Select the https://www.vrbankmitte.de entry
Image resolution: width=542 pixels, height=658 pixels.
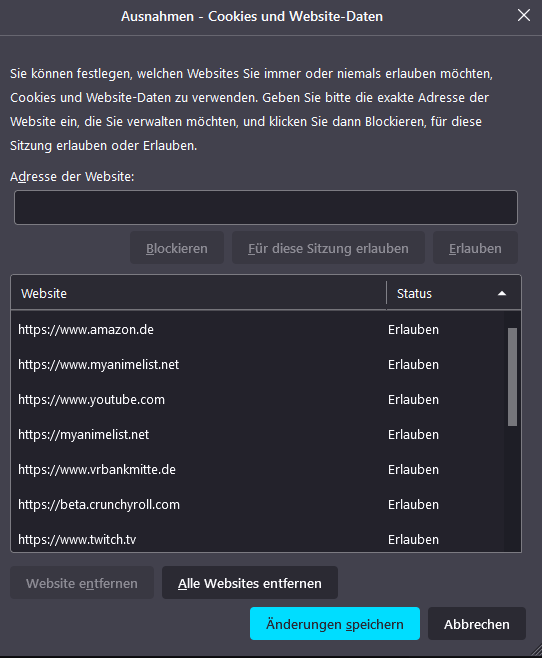point(258,469)
